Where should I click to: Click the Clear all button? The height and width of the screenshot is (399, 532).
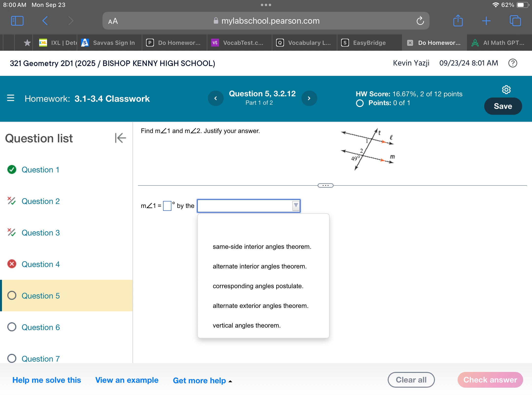pyautogui.click(x=411, y=380)
